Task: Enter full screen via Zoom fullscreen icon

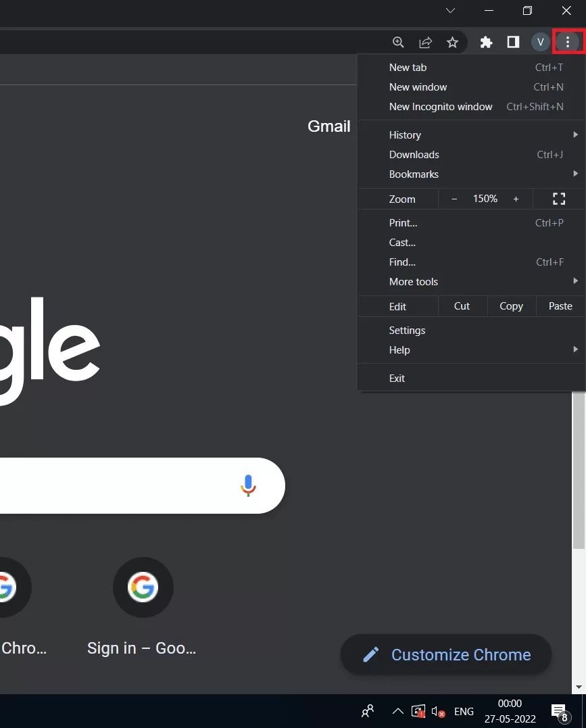Action: [x=558, y=198]
